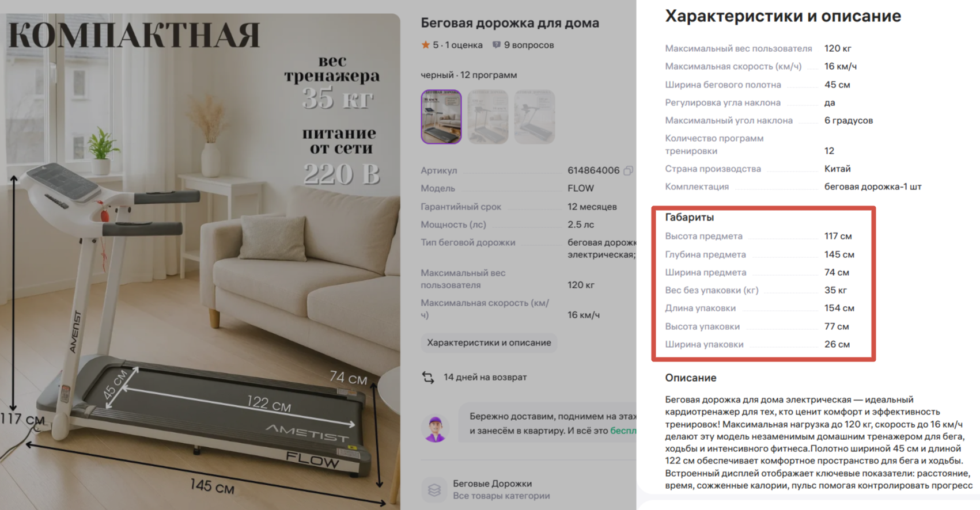Select the second treadmill thumbnail
The height and width of the screenshot is (510, 980).
click(488, 117)
